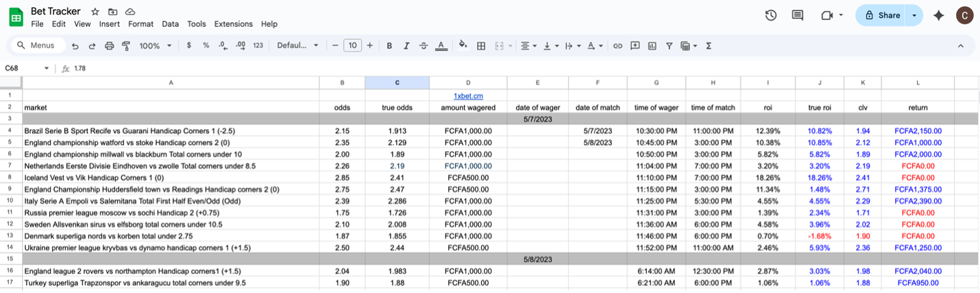Expand the meeting options dropdown arrow
The image size is (980, 293).
[x=840, y=15]
